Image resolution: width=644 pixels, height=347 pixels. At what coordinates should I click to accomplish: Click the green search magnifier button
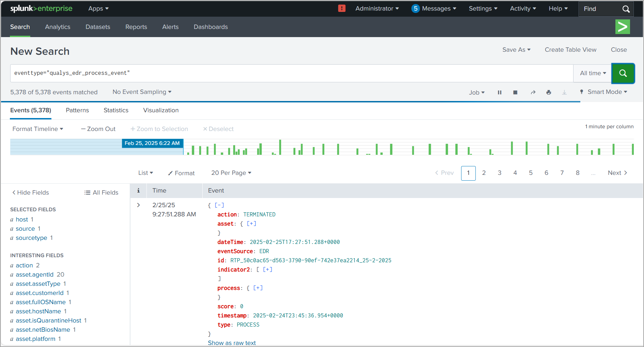[623, 73]
